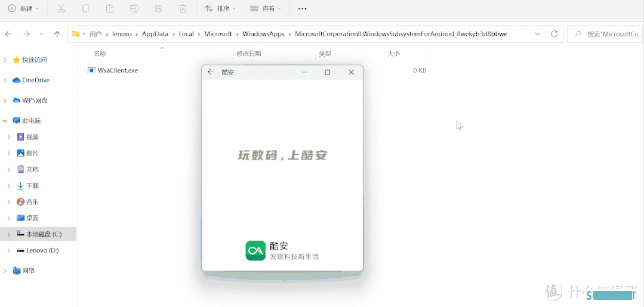The height and width of the screenshot is (307, 644).
Task: Select 网络 in navigation pane
Action: point(28,271)
